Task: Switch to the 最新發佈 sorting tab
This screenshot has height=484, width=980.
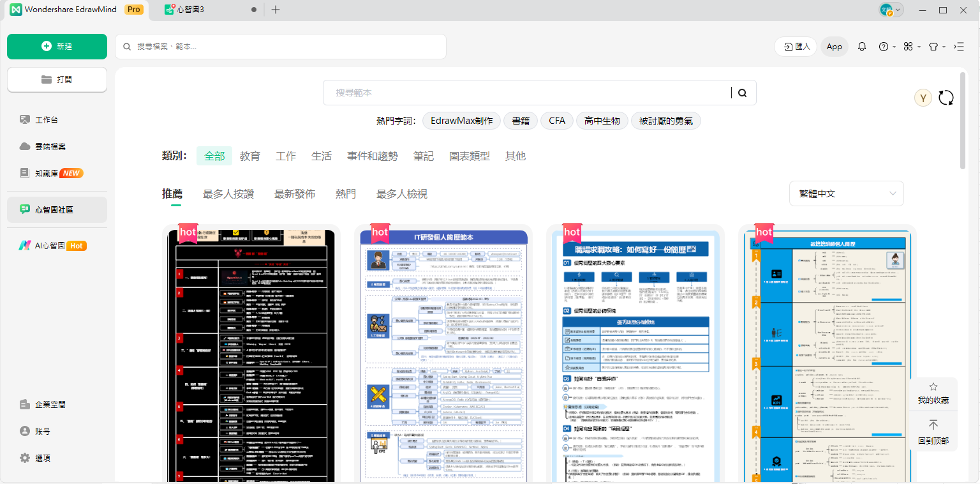Action: click(295, 193)
